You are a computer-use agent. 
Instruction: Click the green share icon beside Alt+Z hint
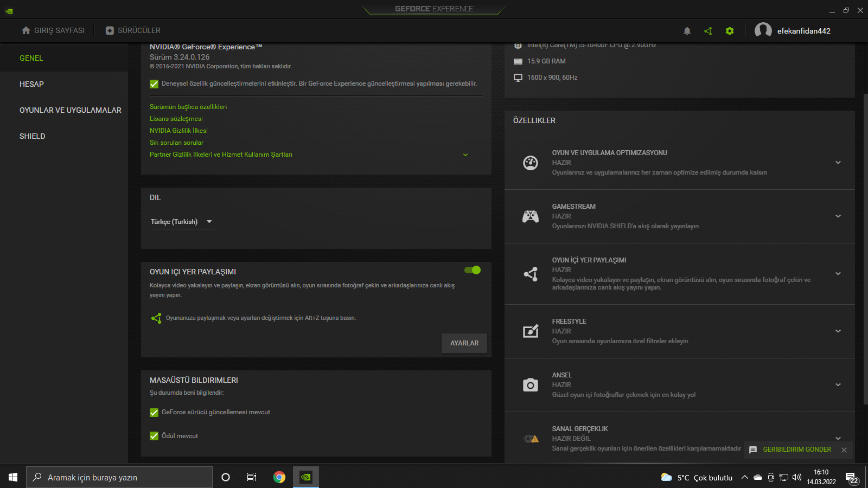click(x=156, y=318)
